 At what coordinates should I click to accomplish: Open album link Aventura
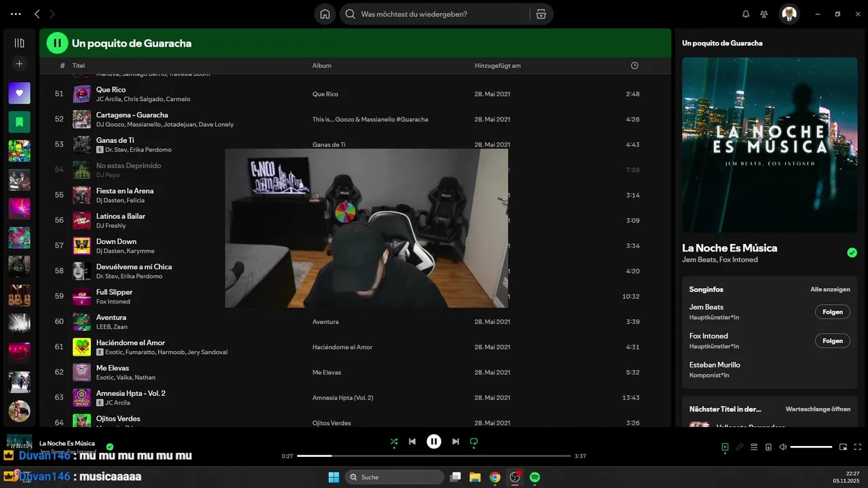pyautogui.click(x=325, y=322)
